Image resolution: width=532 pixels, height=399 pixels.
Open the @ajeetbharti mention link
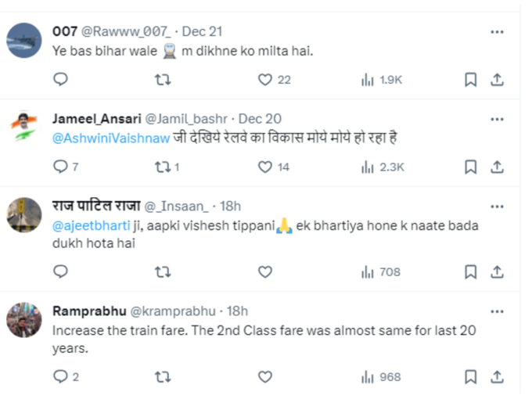[x=91, y=225]
